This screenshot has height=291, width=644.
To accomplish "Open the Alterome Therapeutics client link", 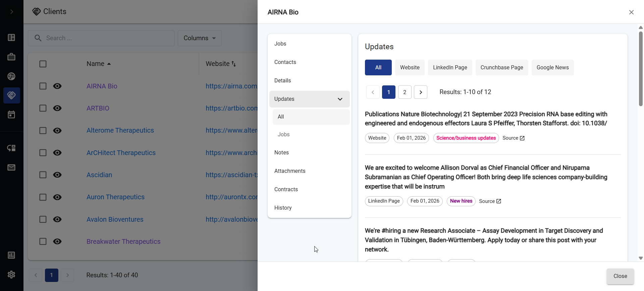I will 120,130.
